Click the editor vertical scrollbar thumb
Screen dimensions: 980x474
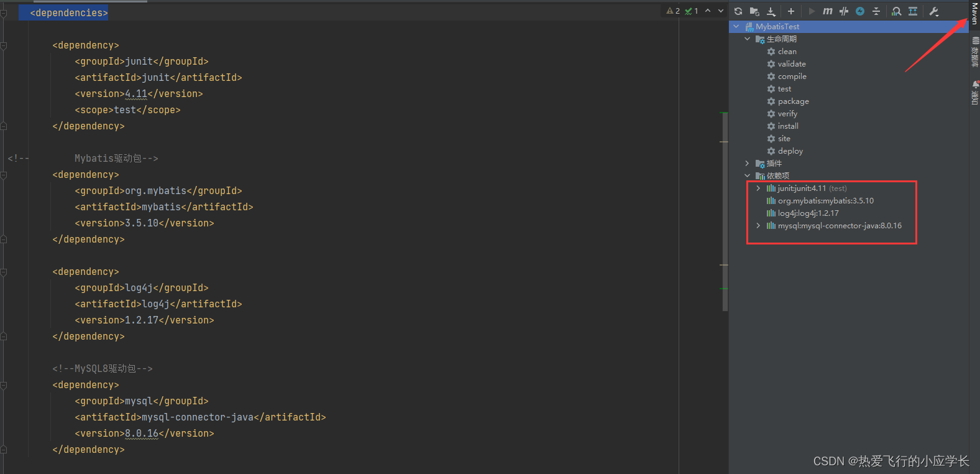pos(725,211)
